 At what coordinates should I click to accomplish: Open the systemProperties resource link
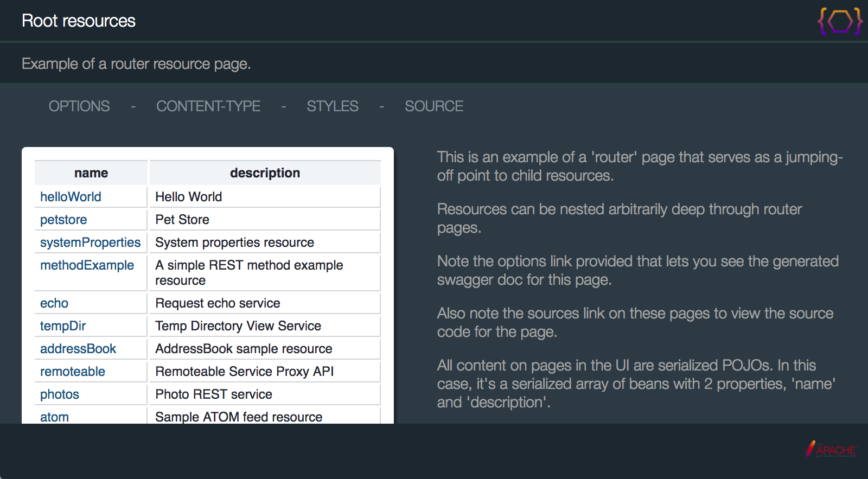point(90,242)
